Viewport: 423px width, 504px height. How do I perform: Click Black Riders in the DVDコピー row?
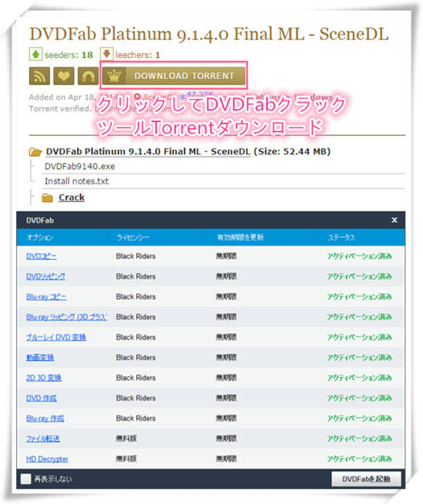[x=135, y=256]
